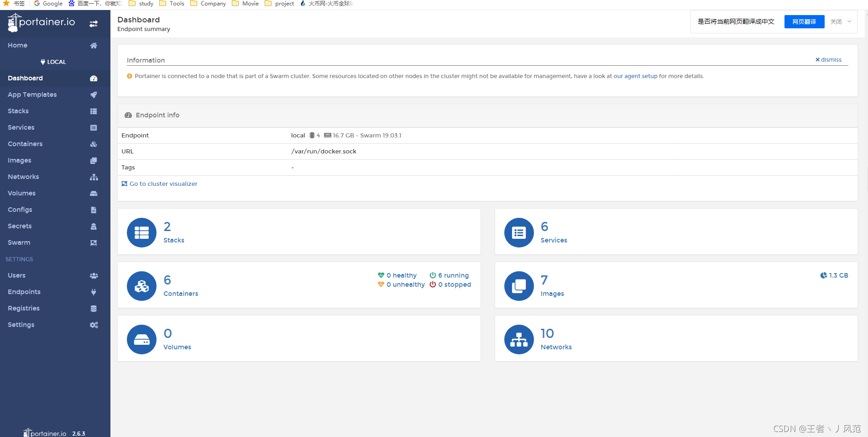The image size is (868, 437).
Task: Click the Registries database icon
Action: pyautogui.click(x=94, y=309)
